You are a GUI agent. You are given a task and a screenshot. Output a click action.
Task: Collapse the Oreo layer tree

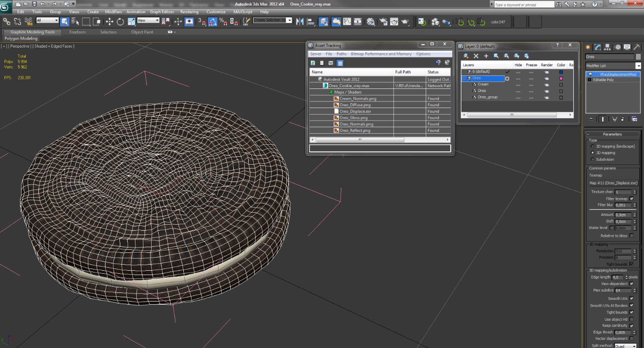pyautogui.click(x=464, y=78)
